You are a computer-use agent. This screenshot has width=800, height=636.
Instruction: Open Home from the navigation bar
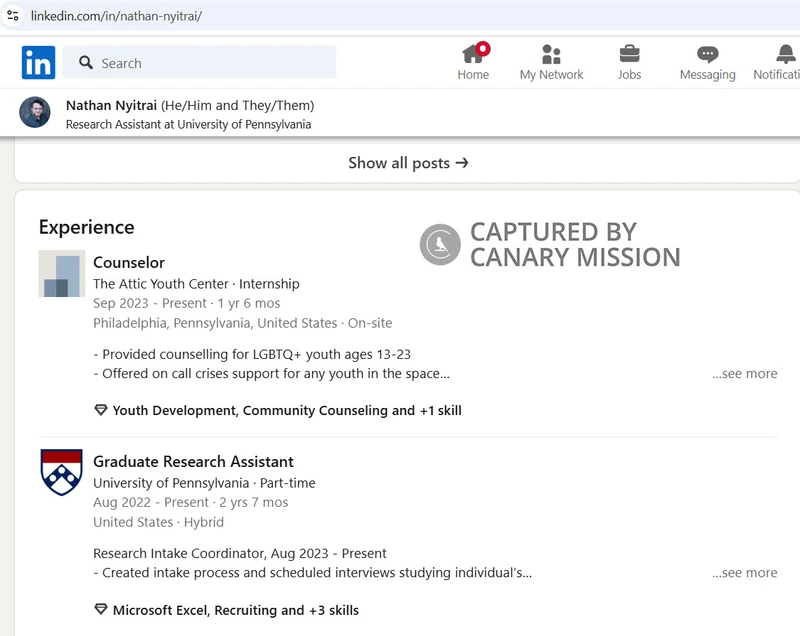tap(473, 62)
